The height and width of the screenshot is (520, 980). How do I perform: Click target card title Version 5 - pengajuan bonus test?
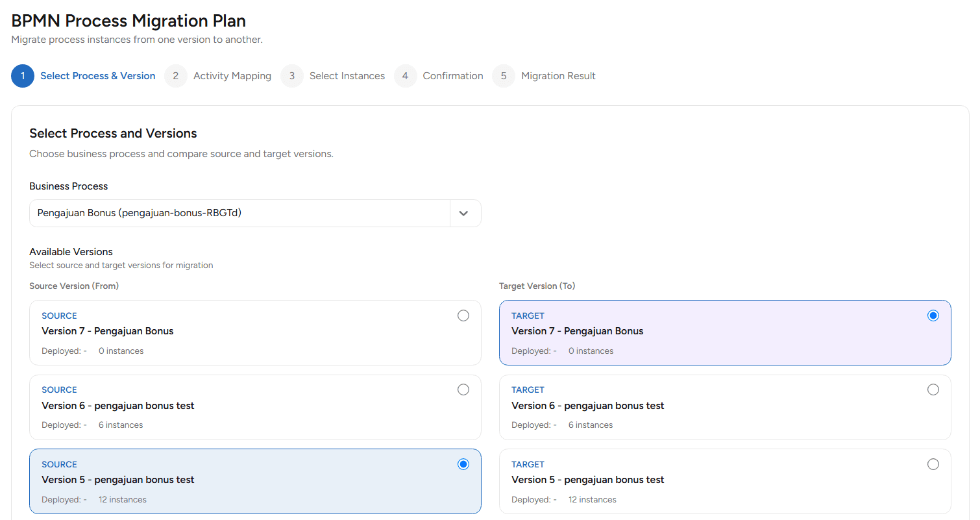(588, 480)
